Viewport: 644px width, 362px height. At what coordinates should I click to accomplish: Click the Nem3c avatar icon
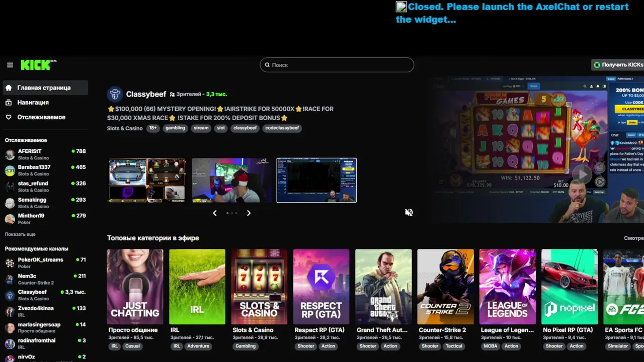pyautogui.click(x=10, y=279)
